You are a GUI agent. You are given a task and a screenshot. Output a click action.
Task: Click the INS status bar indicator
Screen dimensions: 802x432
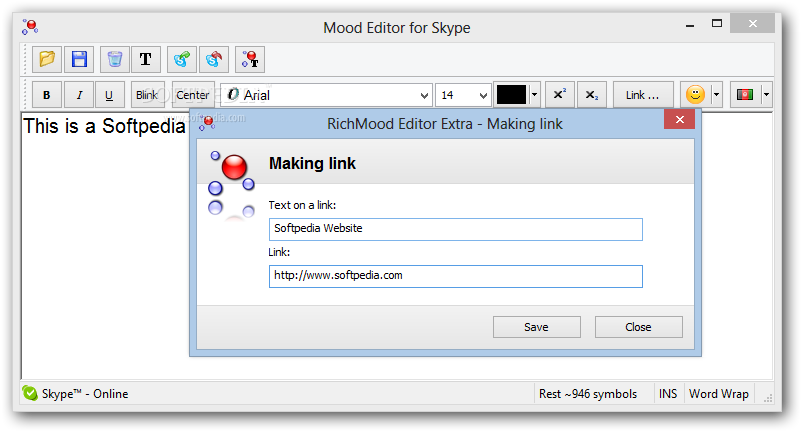tap(667, 394)
